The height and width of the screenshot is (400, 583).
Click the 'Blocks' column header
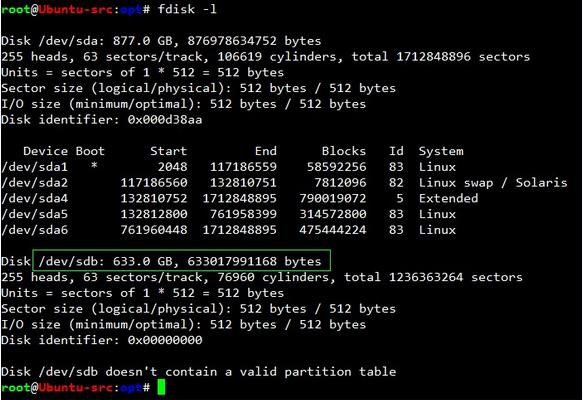[344, 151]
